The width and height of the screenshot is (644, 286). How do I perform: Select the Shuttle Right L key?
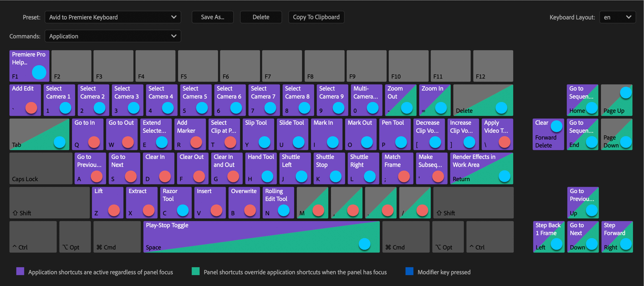363,168
